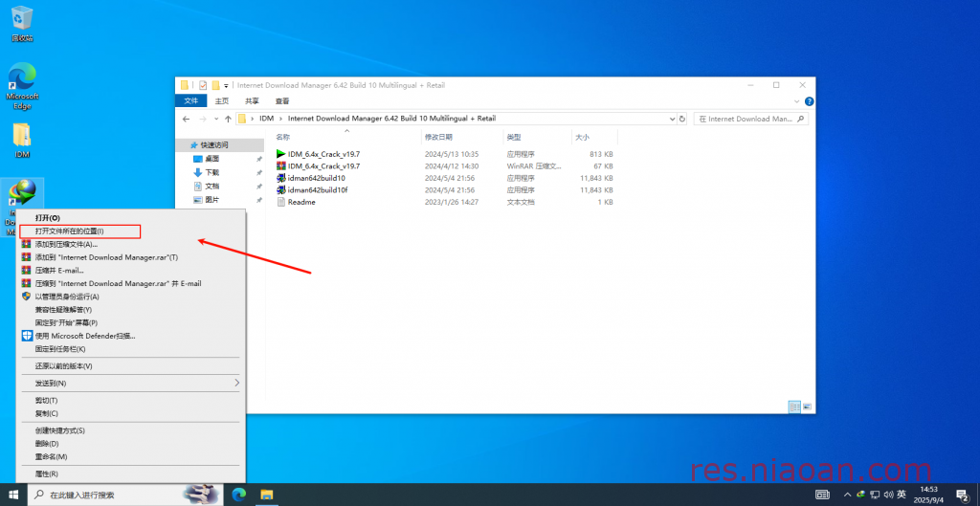Open recent locations dropdown arrow

tap(216, 119)
